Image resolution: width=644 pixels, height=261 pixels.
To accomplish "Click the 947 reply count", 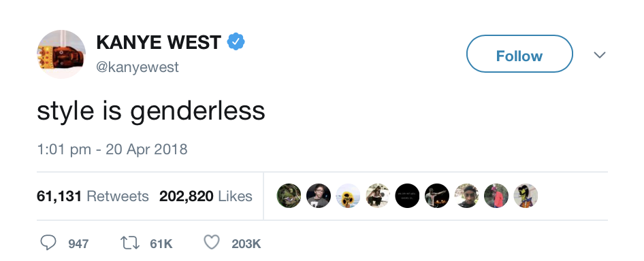I will tap(78, 244).
